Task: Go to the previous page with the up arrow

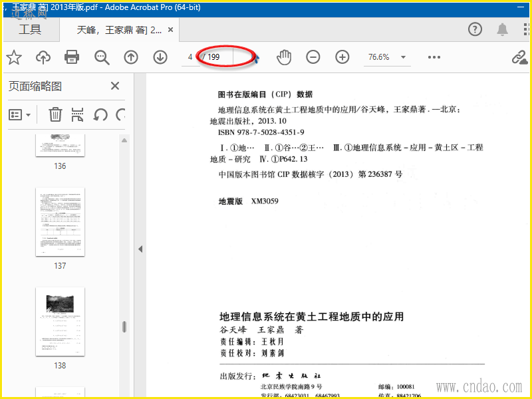Action: click(131, 57)
